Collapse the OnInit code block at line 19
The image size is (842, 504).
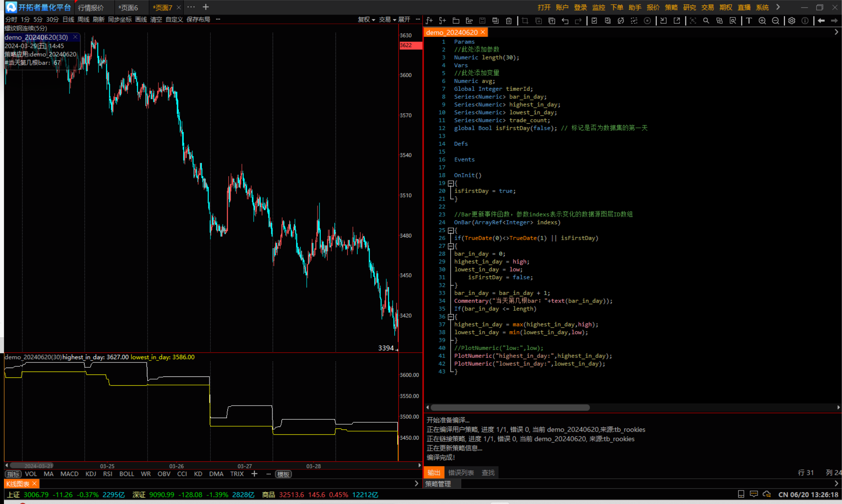point(451,183)
